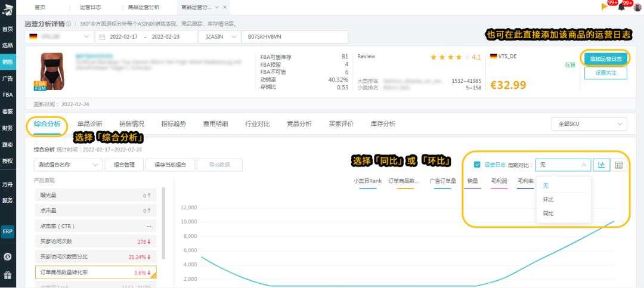Switch to the 首页 top tab
This screenshot has height=288, width=644.
point(41,7)
